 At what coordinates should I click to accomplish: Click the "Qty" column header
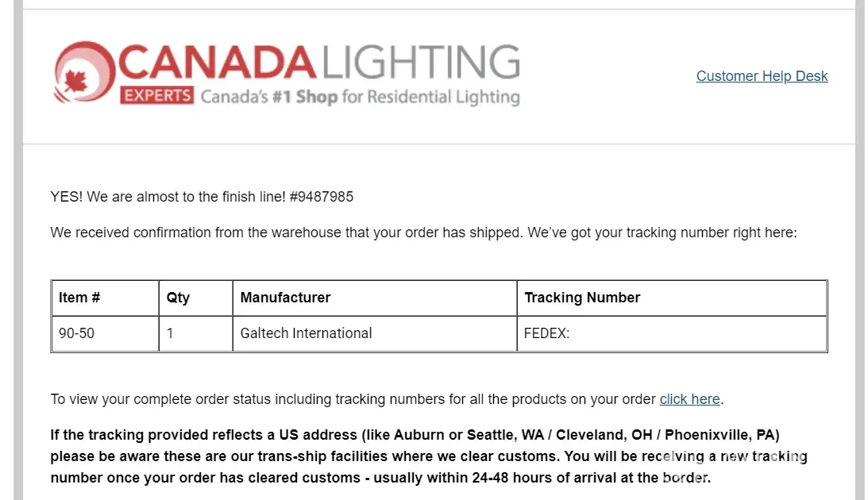179,298
